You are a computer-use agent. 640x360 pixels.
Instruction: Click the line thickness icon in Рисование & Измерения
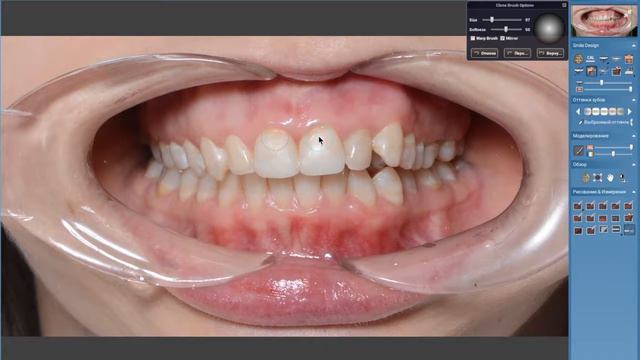(616, 229)
